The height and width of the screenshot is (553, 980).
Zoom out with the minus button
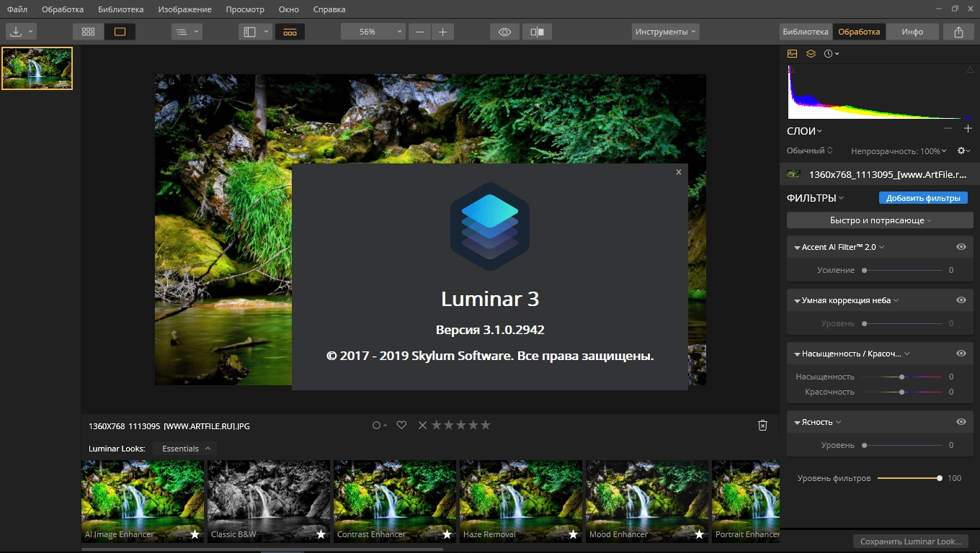[x=419, y=32]
